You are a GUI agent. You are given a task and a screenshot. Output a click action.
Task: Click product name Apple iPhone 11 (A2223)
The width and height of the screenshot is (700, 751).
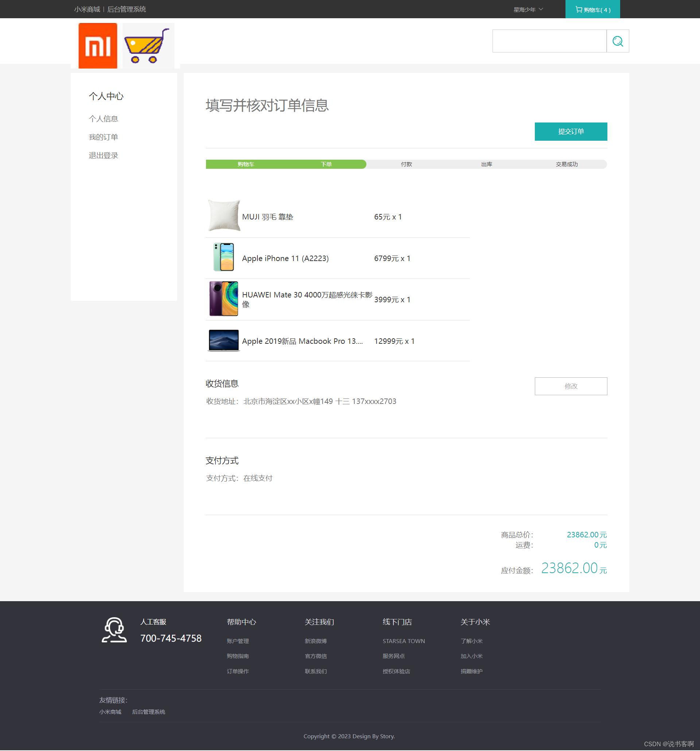[285, 258]
